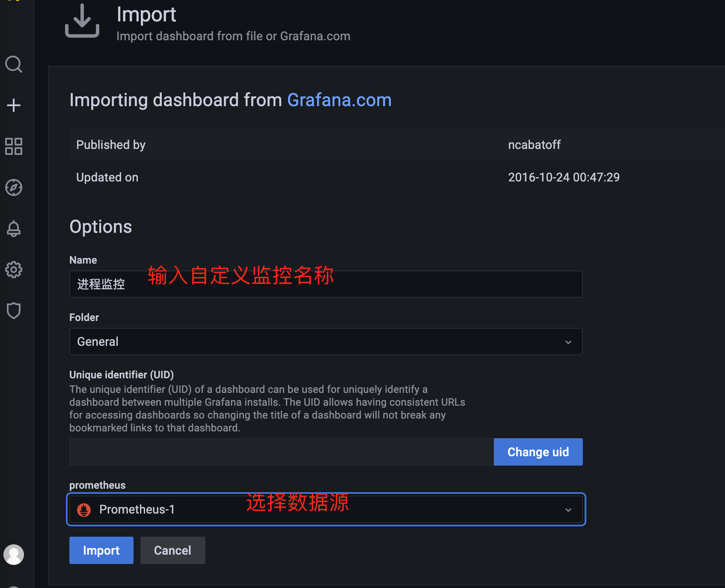Click the Name field label
The image size is (725, 588).
tap(83, 260)
